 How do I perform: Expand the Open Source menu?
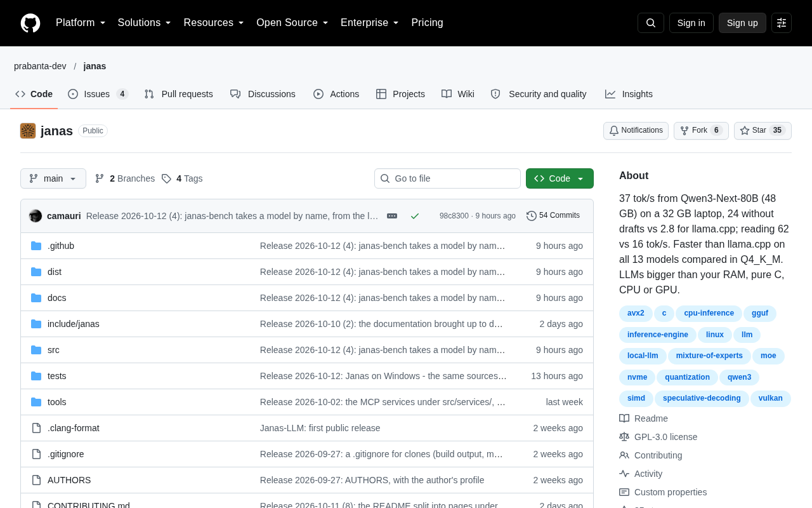(x=292, y=23)
